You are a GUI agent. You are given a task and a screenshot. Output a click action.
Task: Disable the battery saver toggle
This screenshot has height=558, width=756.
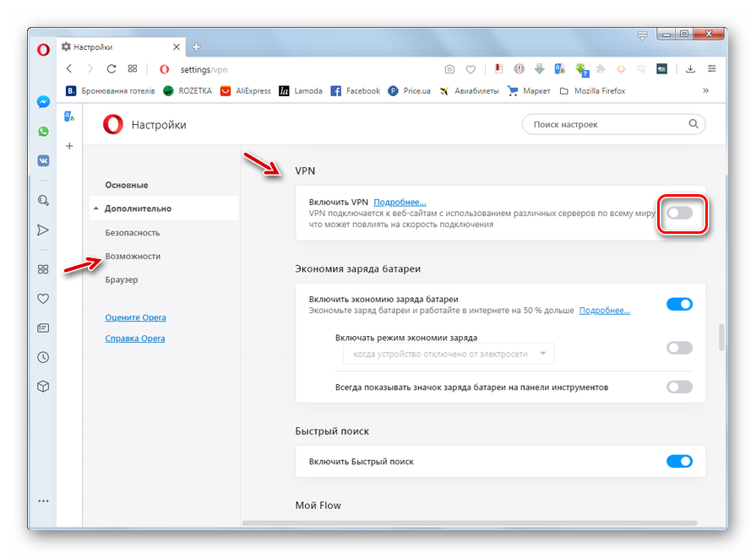tap(680, 304)
